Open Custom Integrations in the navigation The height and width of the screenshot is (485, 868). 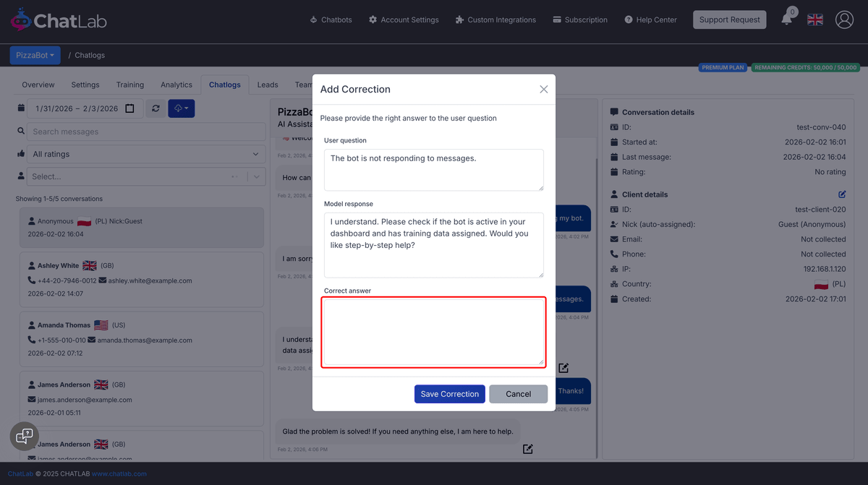pyautogui.click(x=495, y=20)
